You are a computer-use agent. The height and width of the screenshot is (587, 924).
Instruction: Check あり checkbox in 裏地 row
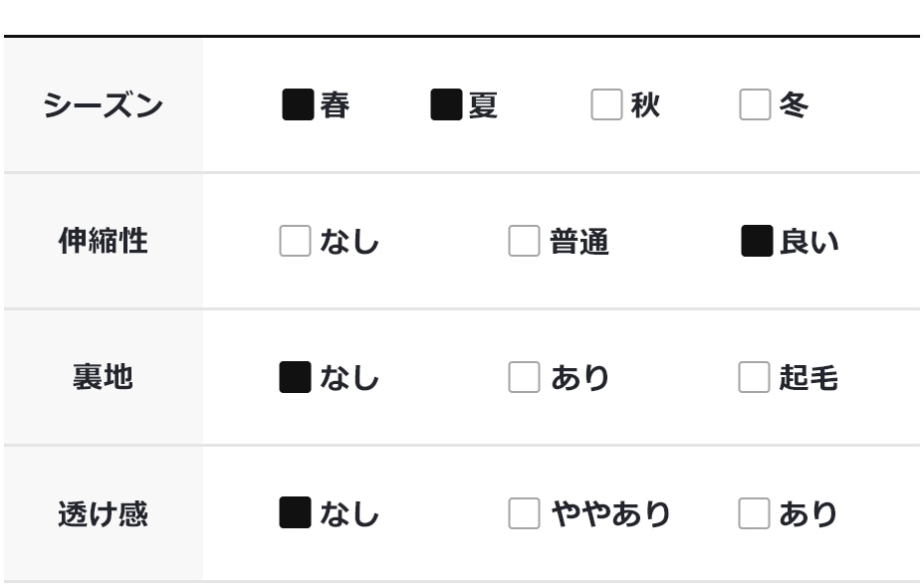(524, 377)
